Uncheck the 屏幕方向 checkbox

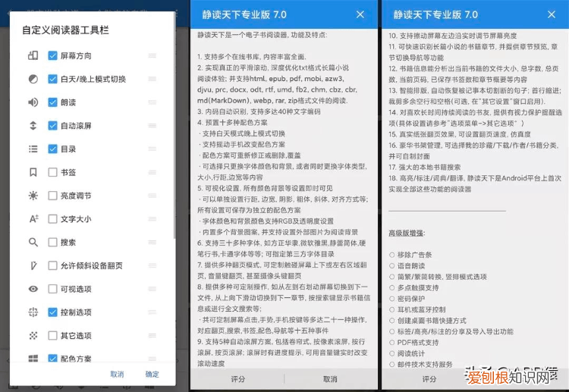click(x=52, y=55)
